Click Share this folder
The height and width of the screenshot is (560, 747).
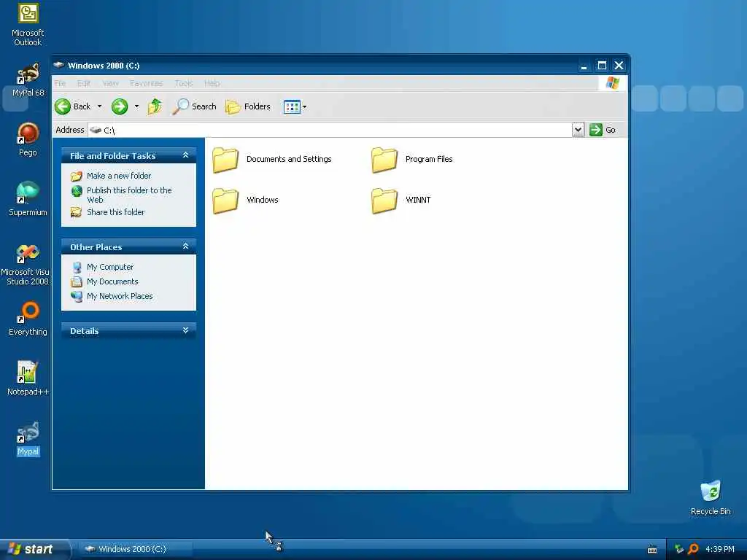click(115, 212)
